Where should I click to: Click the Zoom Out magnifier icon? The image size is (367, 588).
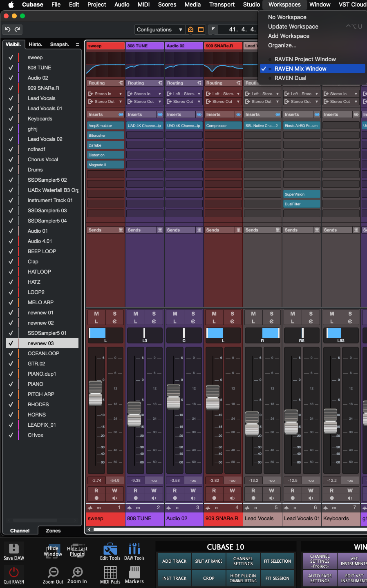coord(53,572)
